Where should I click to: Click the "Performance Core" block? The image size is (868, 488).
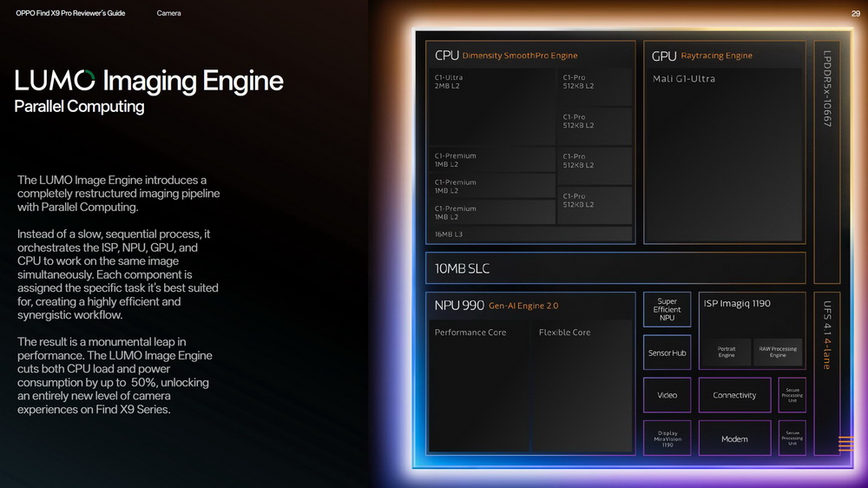click(x=478, y=386)
